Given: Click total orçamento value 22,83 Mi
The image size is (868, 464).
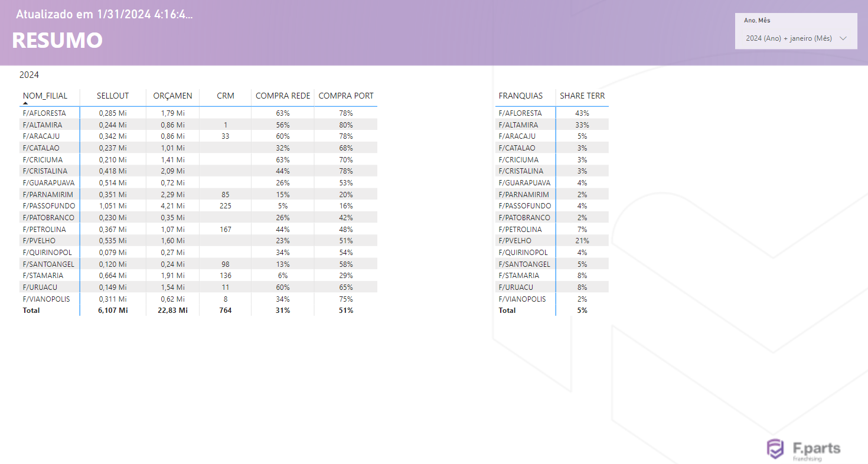Looking at the screenshot, I should [172, 310].
